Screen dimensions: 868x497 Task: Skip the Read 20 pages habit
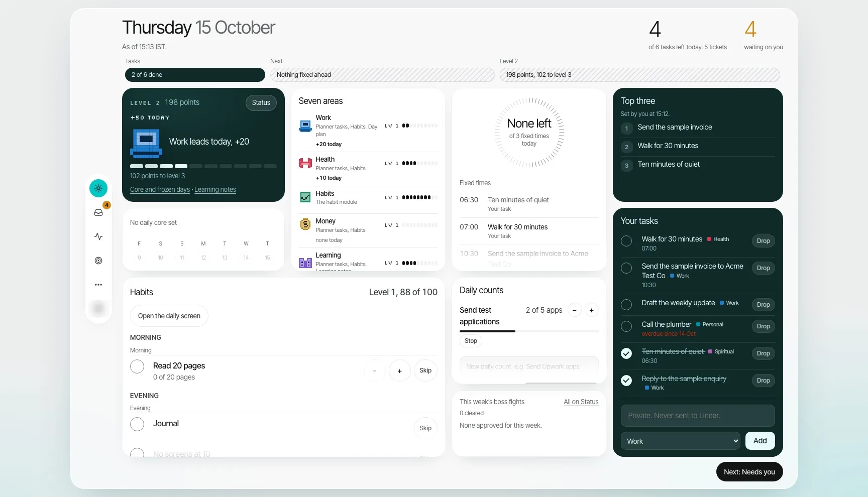coord(425,370)
